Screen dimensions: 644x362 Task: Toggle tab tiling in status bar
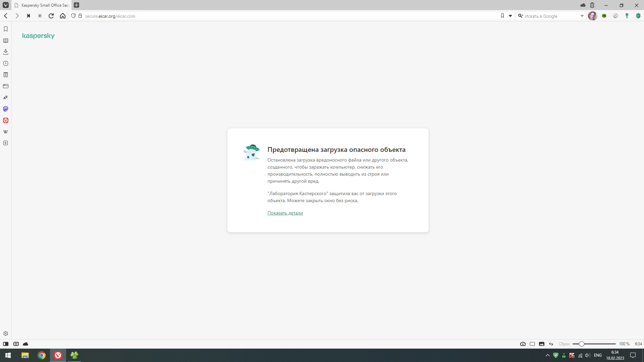click(x=16, y=344)
